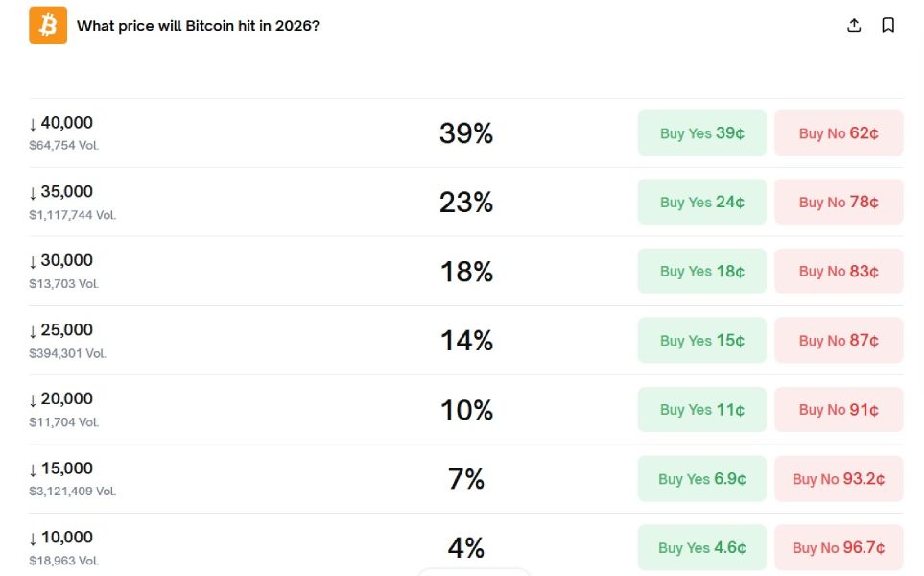Viewport: 924px width, 576px height.
Task: Buy Yes at 39¢ for 40,000
Action: 701,132
